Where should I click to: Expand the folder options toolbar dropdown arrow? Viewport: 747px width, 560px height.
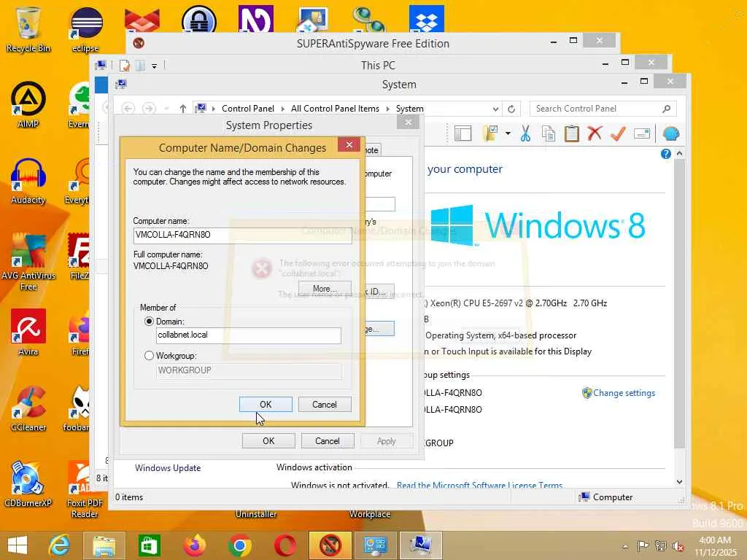pyautogui.click(x=508, y=134)
